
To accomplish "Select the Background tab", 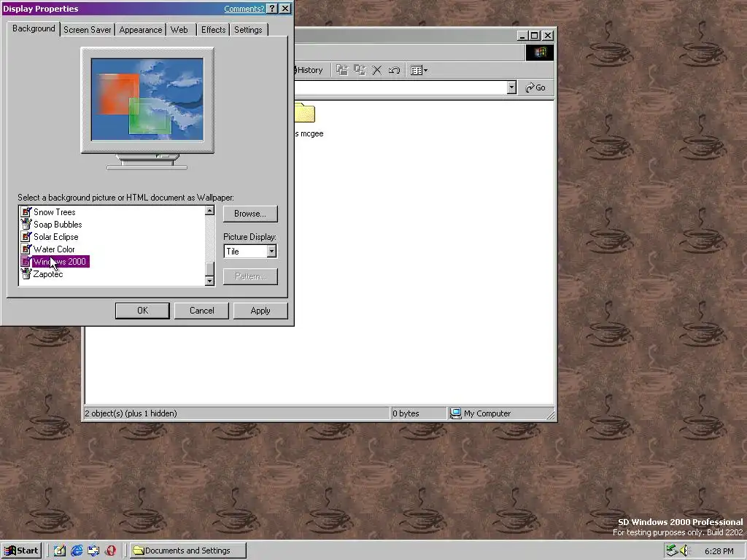I will point(34,28).
